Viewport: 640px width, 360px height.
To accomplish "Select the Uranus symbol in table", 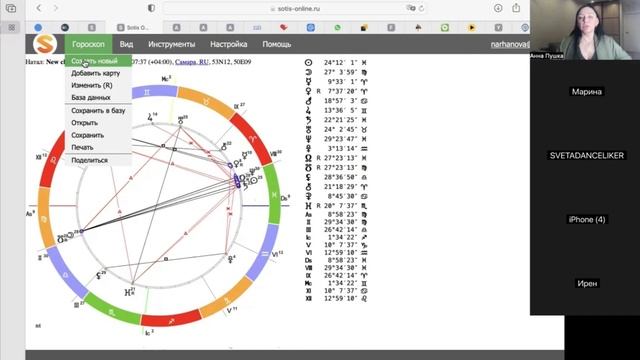I will pyautogui.click(x=309, y=129).
